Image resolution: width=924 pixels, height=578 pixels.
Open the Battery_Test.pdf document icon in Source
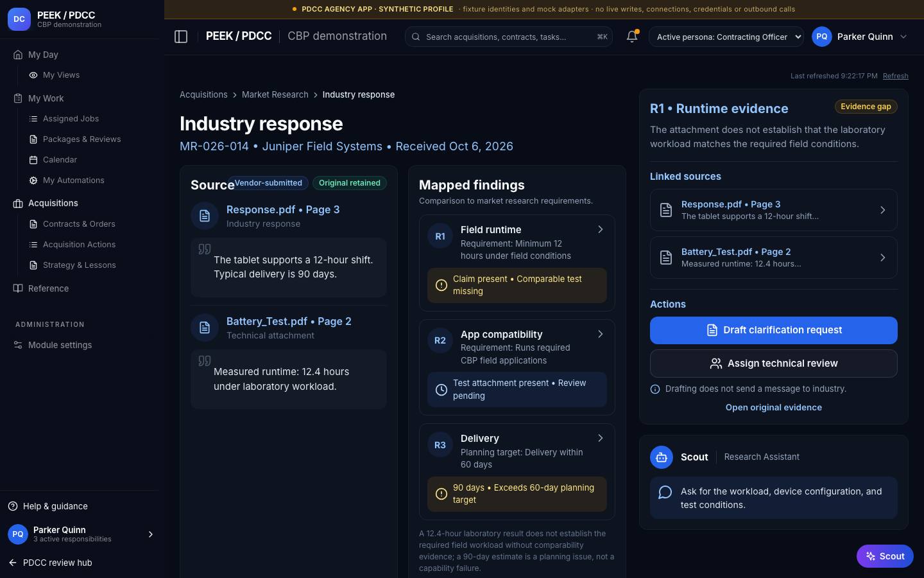205,328
